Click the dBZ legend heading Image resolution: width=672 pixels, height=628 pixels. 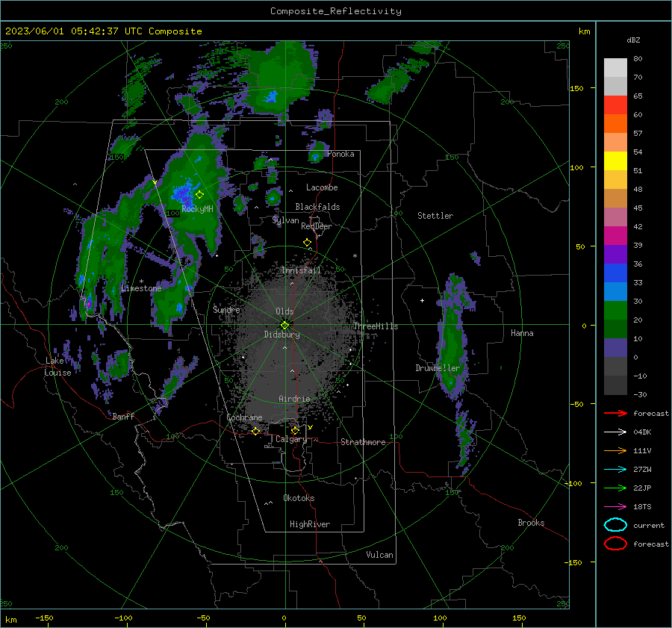(633, 40)
